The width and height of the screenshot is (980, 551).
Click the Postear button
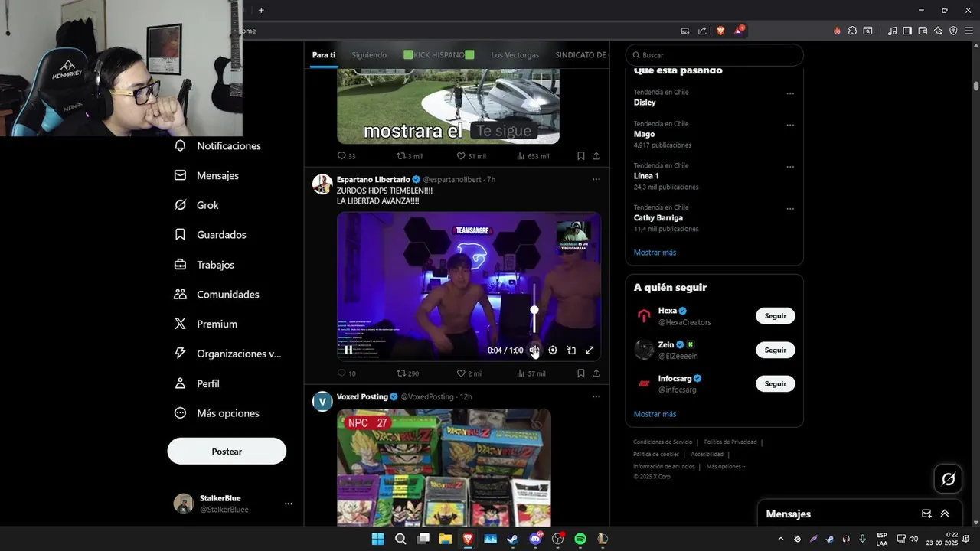[x=227, y=452]
